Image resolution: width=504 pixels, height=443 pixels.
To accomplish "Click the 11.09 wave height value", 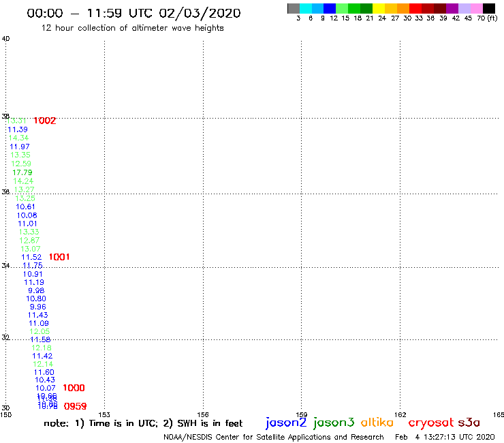I will click(x=39, y=323).
